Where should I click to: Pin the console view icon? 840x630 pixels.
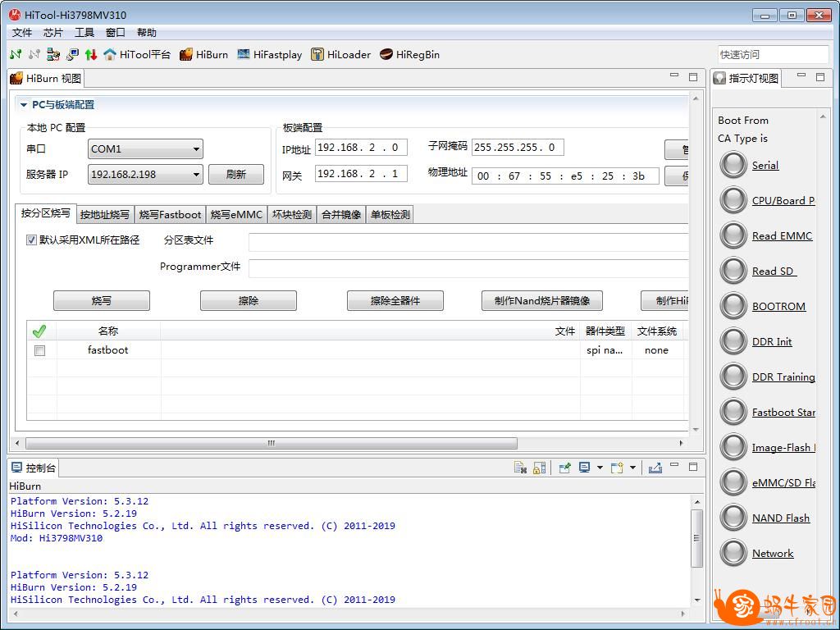click(564, 468)
